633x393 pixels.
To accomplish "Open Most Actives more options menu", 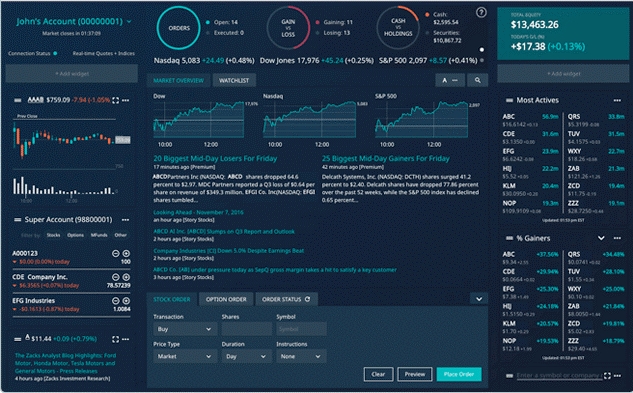I will click(x=617, y=100).
